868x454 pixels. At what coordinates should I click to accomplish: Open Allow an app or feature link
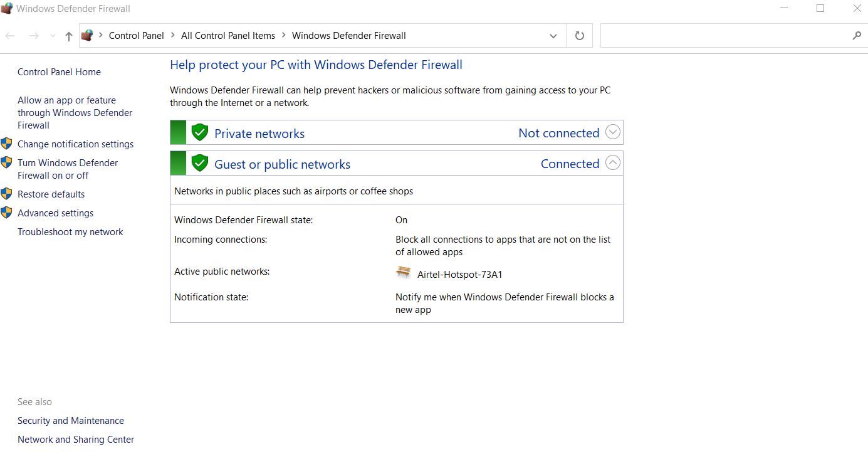point(75,113)
